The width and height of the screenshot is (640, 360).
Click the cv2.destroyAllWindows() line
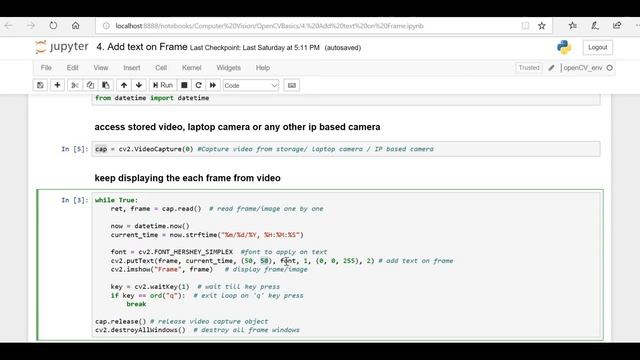(197, 330)
